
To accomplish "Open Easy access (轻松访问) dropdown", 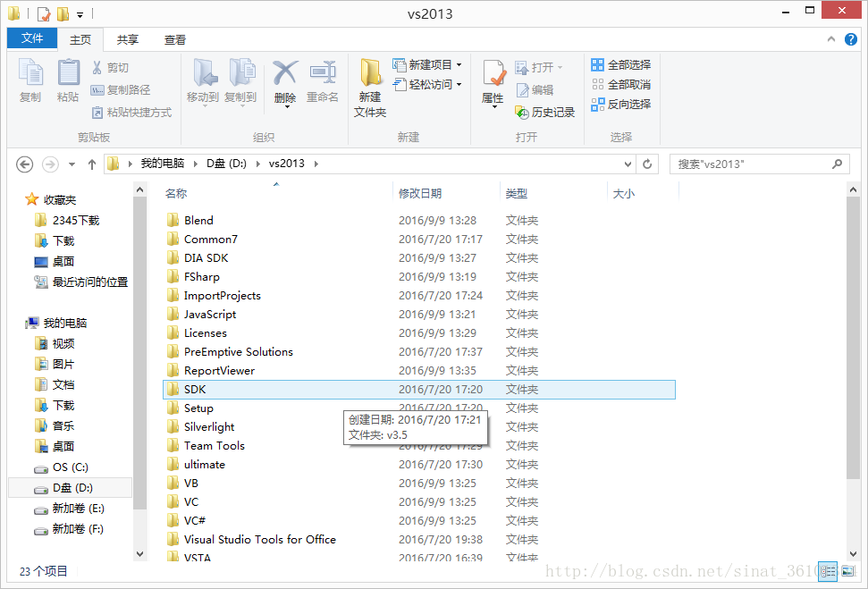I will (426, 85).
